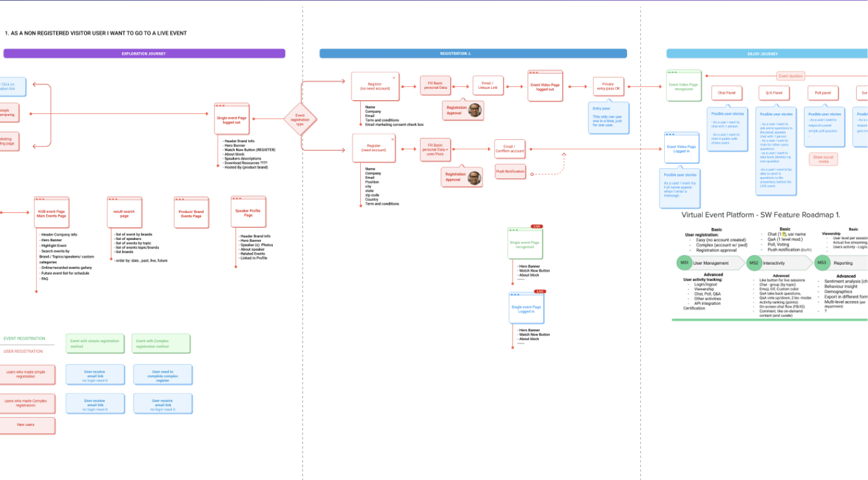Click the Event with simple registration method box

tap(94, 344)
